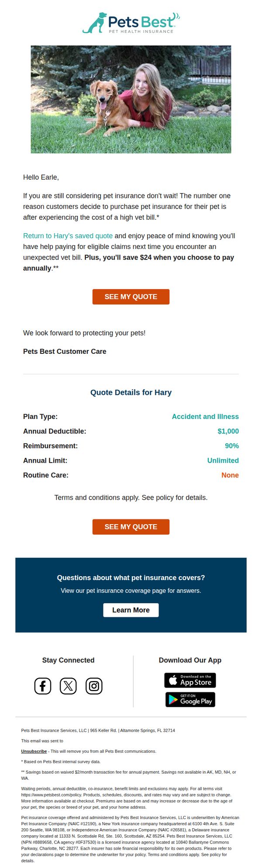
Task: Click the first SEE MY QUOTE button
Action: 131,297
